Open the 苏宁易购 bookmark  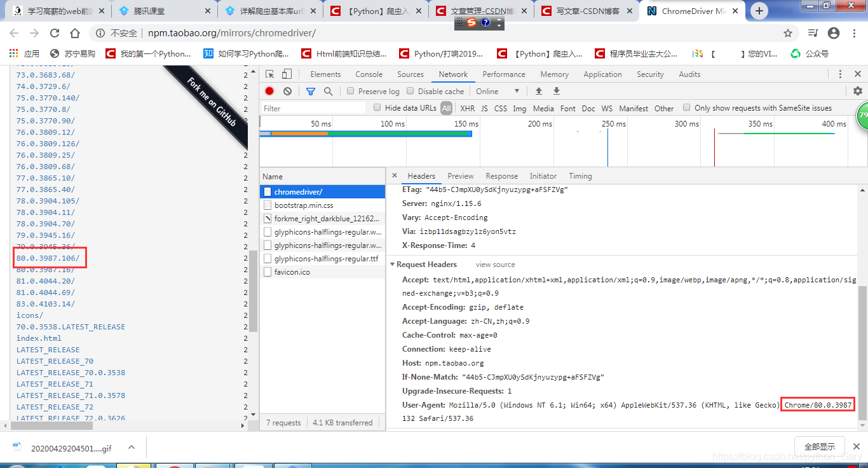tap(73, 54)
